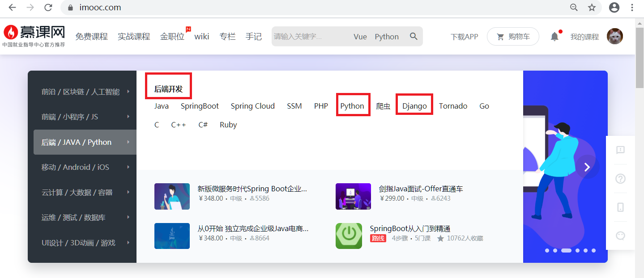Bookmark this page with the star icon
Image resolution: width=644 pixels, height=278 pixels.
tap(592, 7)
